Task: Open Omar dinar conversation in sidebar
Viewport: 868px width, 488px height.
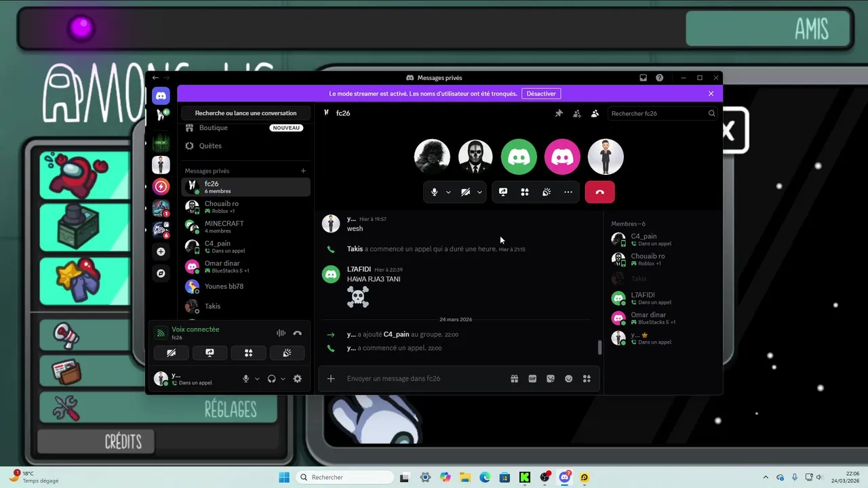Action: [245, 266]
